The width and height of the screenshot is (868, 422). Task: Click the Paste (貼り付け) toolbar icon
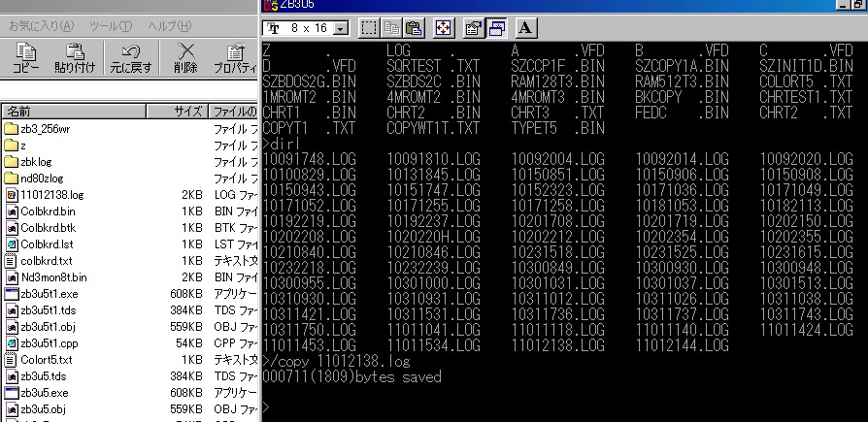coord(75,57)
